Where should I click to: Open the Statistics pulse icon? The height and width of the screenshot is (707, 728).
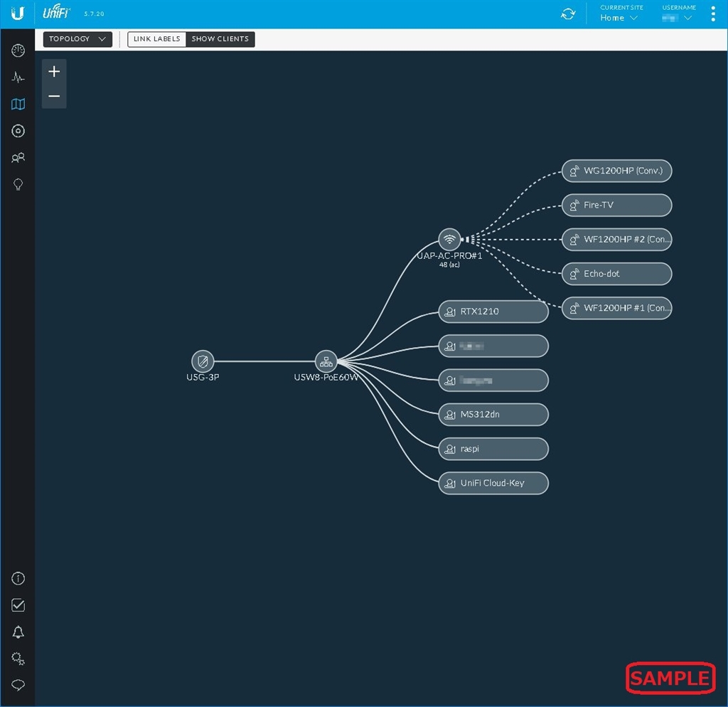pos(18,77)
